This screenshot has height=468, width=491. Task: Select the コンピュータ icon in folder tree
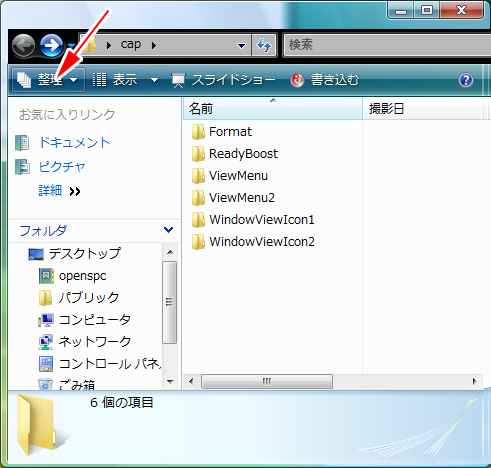tap(46, 320)
